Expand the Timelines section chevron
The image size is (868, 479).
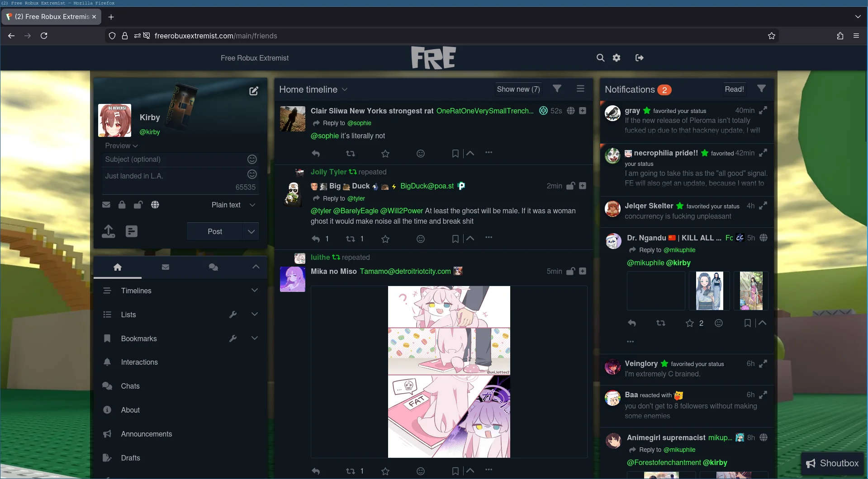click(x=255, y=291)
